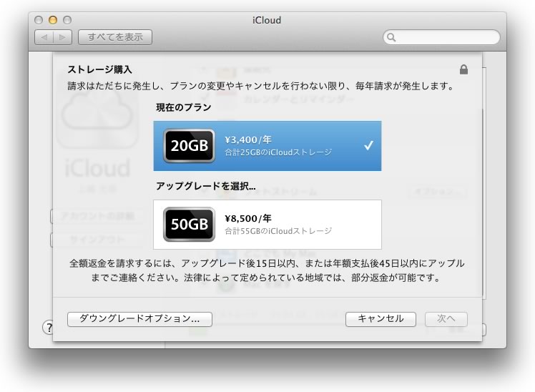Click the 20GB storage badge icon

coord(190,146)
